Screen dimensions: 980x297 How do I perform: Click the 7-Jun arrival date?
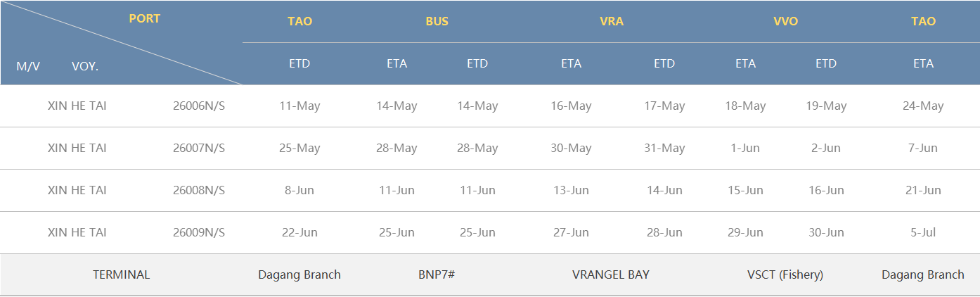tap(923, 148)
